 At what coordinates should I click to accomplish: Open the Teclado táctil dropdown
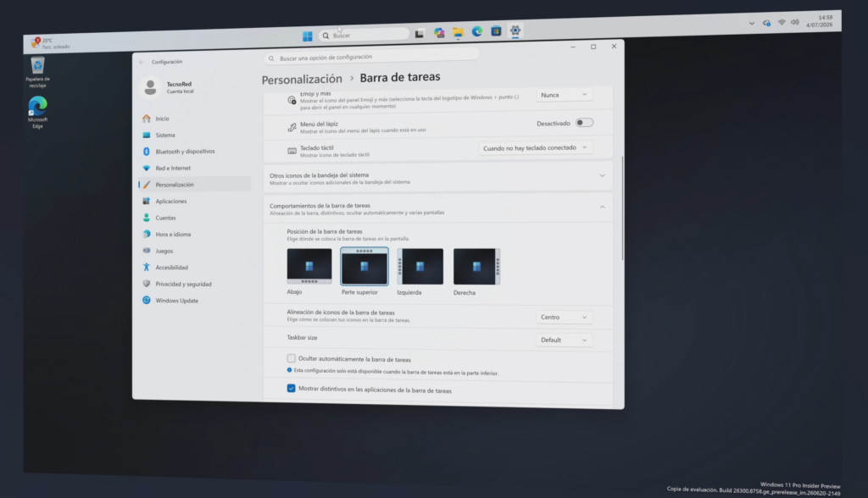point(535,147)
